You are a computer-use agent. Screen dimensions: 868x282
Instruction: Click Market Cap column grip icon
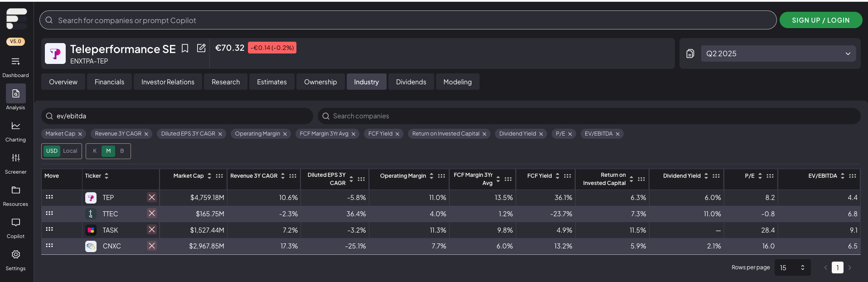pyautogui.click(x=219, y=176)
